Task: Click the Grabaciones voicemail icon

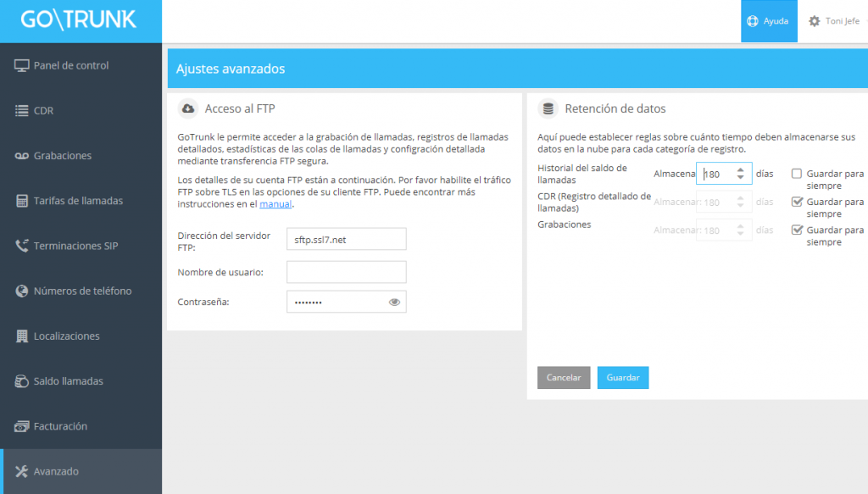Action: [21, 156]
